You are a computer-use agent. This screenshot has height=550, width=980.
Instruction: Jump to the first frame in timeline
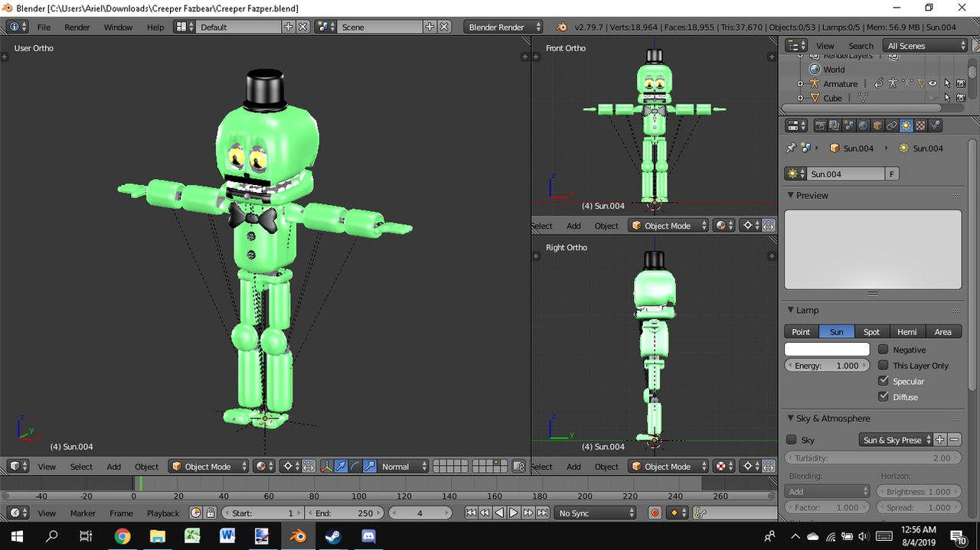(471, 513)
